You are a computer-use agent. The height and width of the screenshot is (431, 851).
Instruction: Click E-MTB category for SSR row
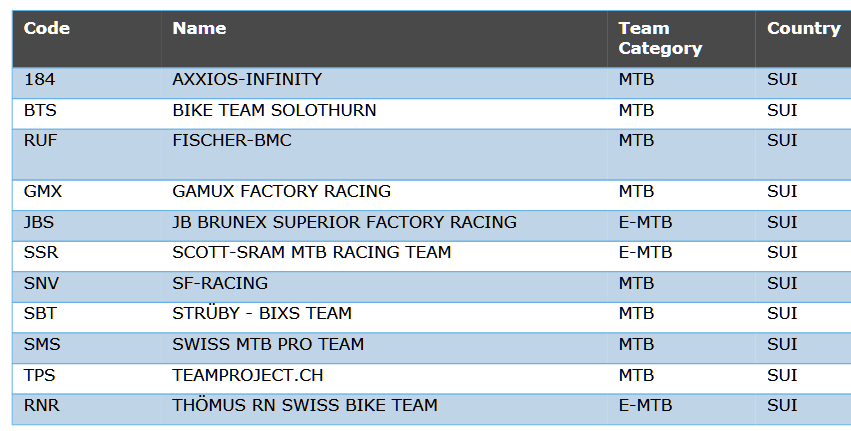point(645,252)
